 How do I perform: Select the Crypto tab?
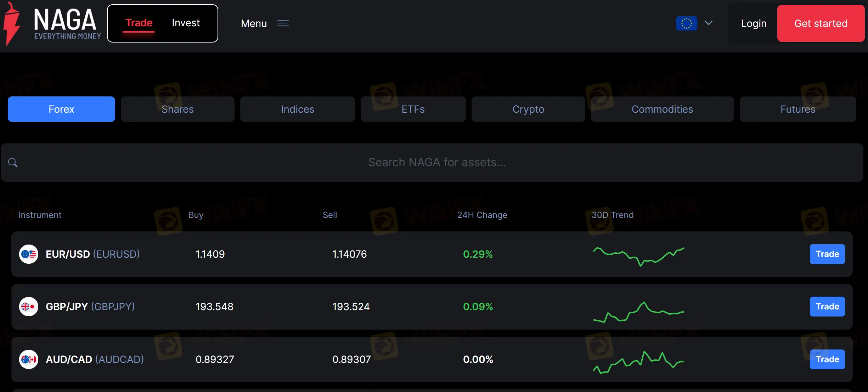[x=528, y=109]
